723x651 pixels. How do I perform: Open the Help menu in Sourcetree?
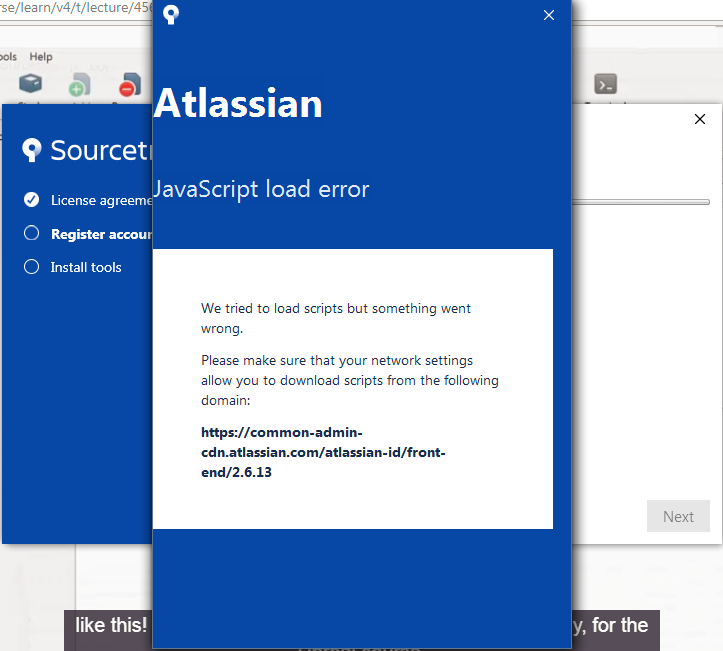point(41,57)
